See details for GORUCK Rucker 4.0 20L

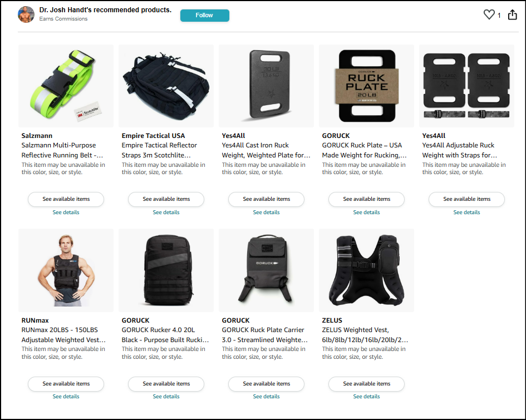166,396
